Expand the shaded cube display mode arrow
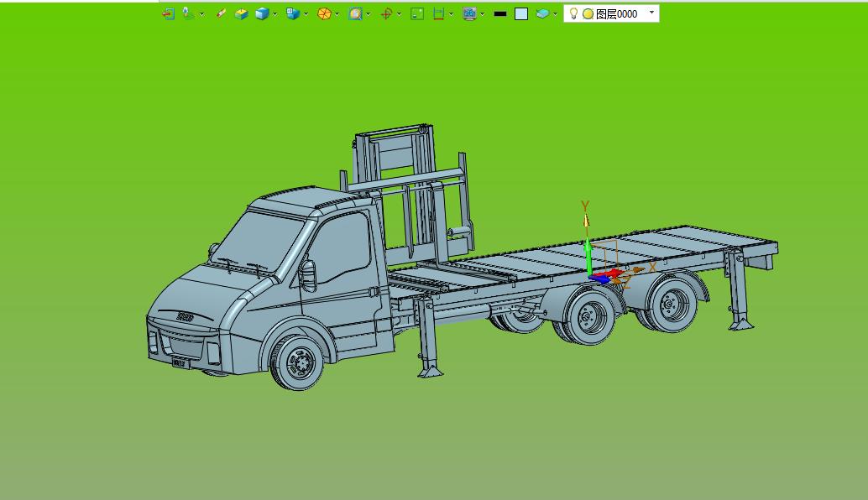868x500 pixels. [x=275, y=14]
